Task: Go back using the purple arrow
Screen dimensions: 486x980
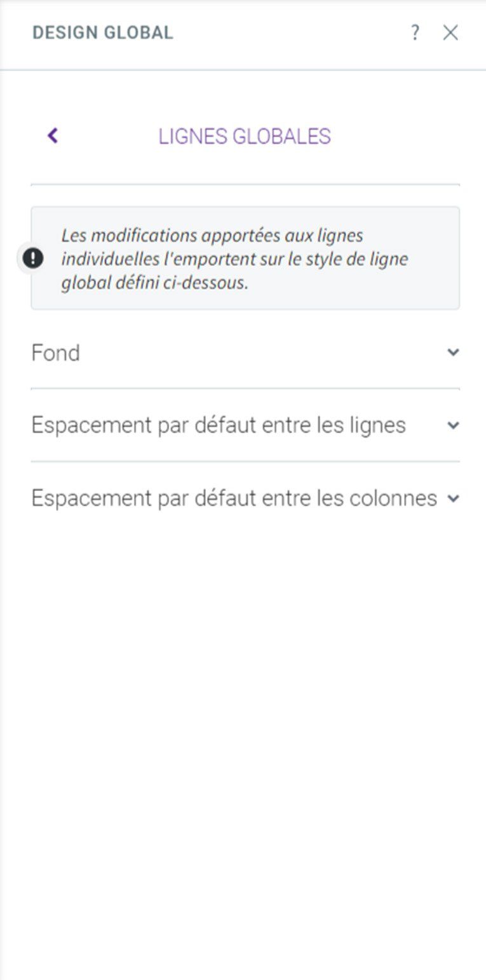Action: 53,135
